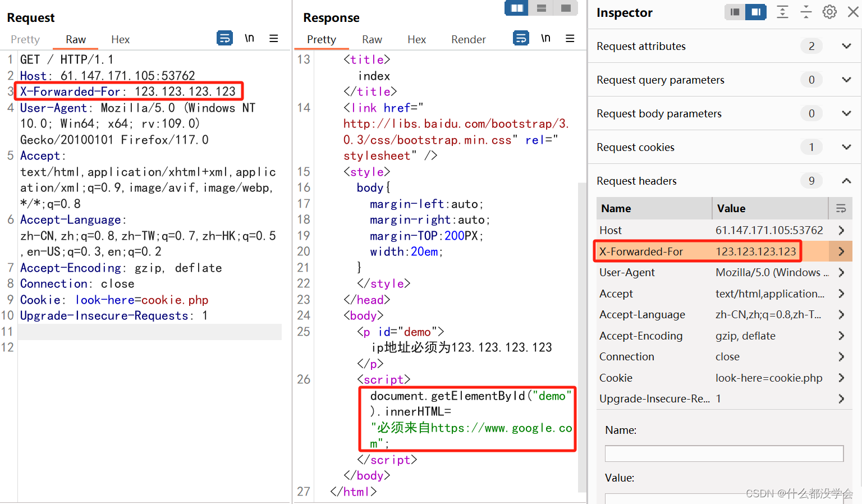Switch Response view to Hex tab
The width and height of the screenshot is (862, 504).
click(x=416, y=39)
